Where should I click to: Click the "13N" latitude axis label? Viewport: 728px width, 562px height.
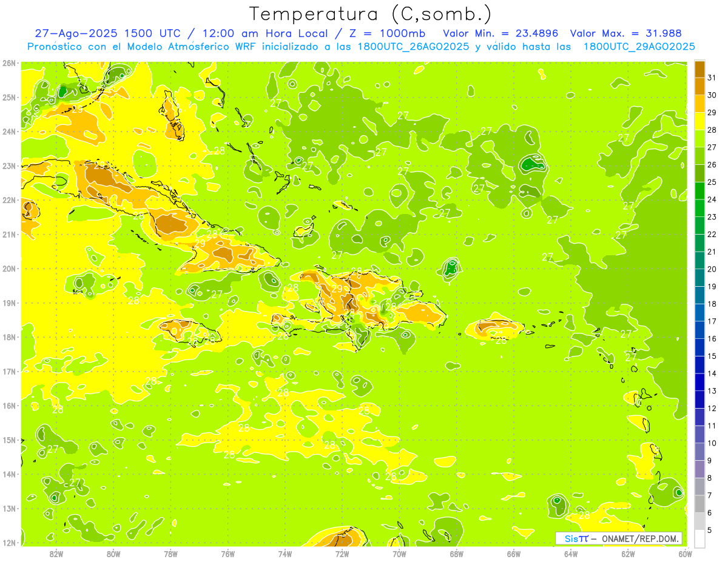point(8,508)
